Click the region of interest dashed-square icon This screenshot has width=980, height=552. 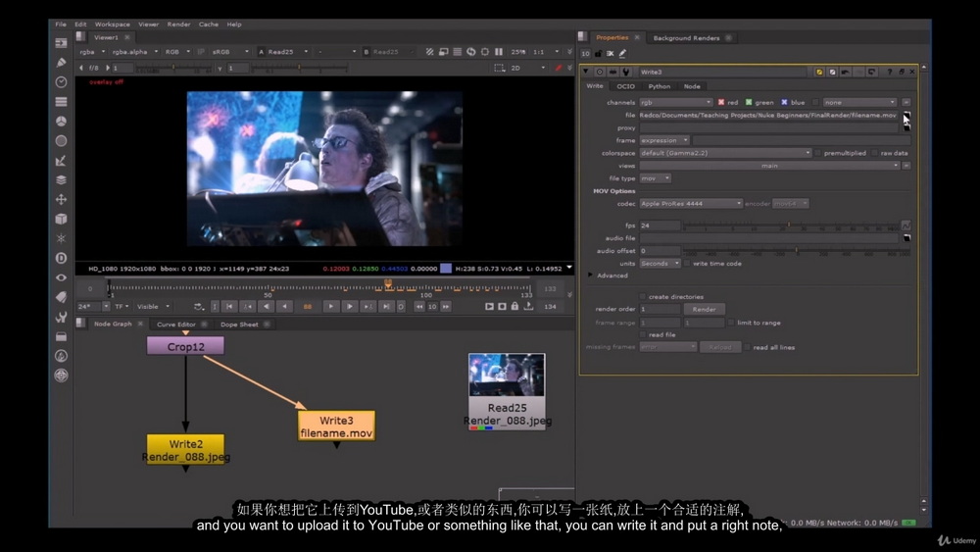click(x=500, y=68)
